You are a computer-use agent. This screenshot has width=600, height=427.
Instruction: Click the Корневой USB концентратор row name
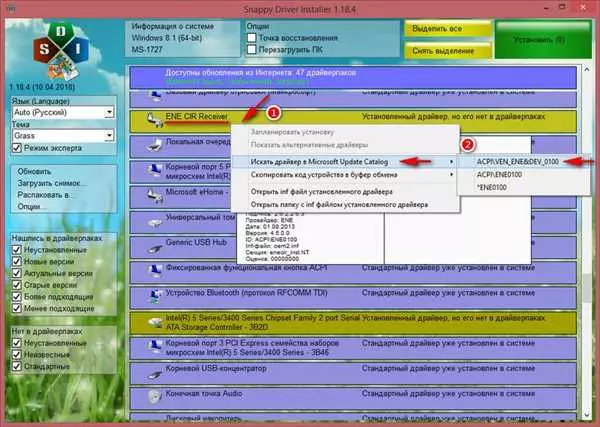[216, 368]
